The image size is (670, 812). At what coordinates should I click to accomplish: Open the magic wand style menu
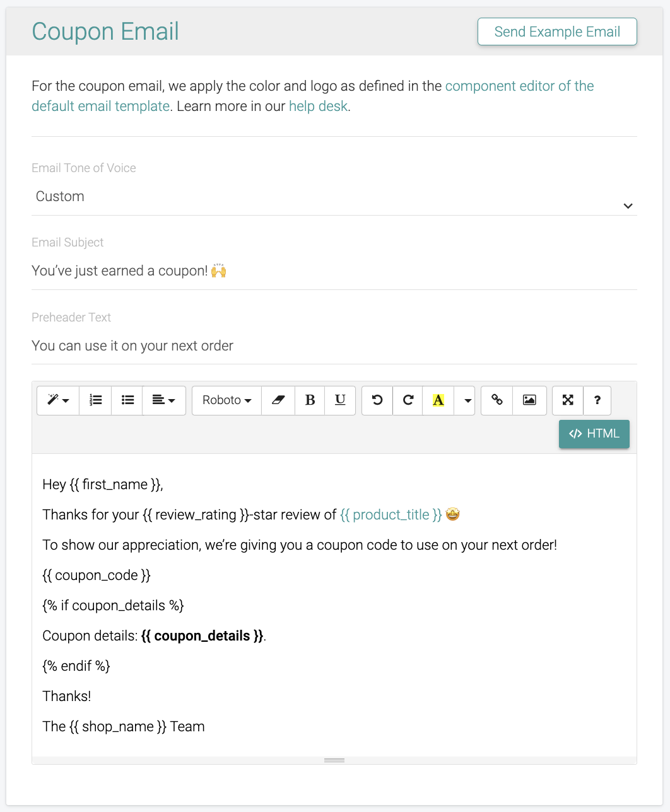click(58, 400)
